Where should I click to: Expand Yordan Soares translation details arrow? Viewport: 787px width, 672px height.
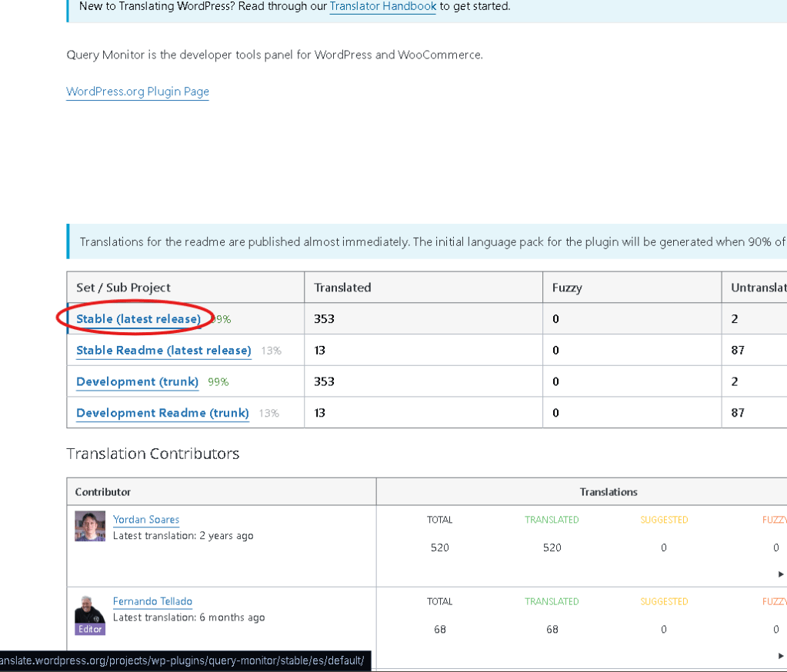pyautogui.click(x=781, y=574)
